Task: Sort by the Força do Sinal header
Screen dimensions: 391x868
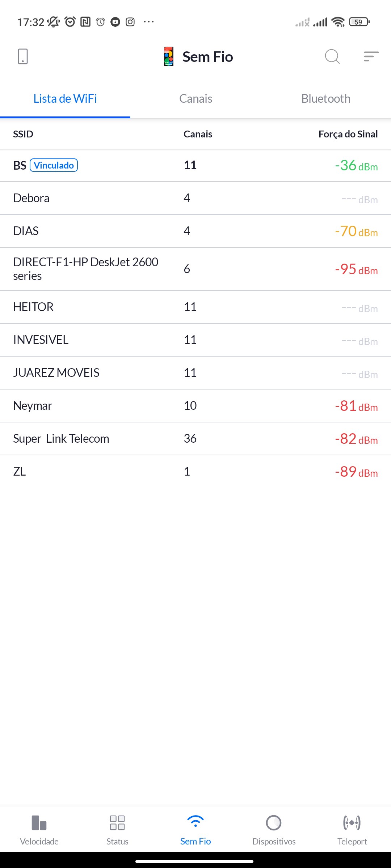Action: click(348, 134)
